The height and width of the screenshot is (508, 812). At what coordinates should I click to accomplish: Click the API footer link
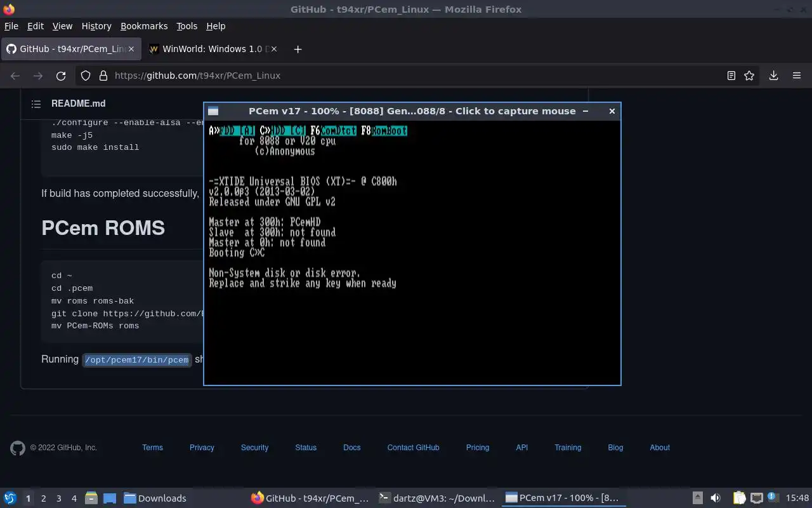(x=522, y=448)
